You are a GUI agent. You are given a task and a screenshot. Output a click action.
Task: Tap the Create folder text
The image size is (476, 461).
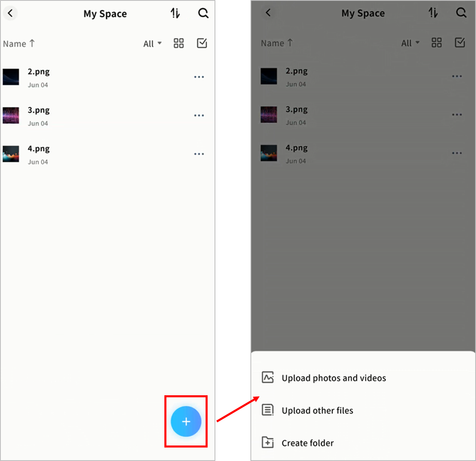(x=308, y=443)
